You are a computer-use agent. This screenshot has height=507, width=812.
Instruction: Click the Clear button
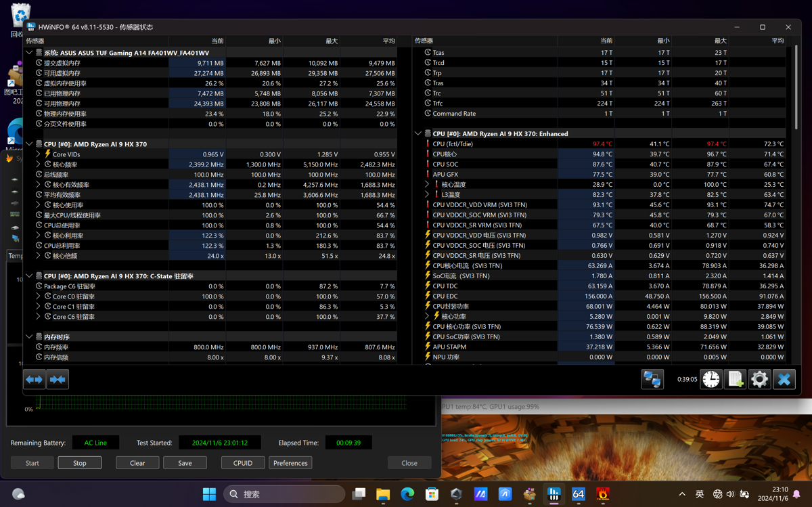(x=137, y=463)
